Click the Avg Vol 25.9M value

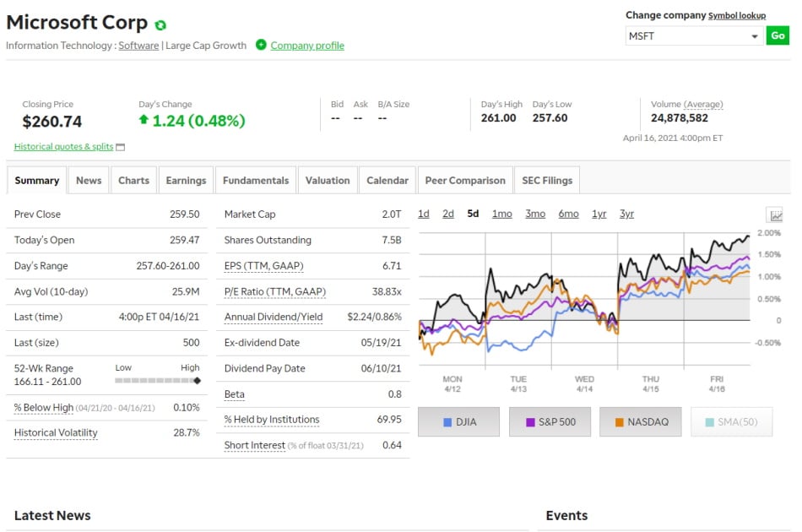point(186,291)
